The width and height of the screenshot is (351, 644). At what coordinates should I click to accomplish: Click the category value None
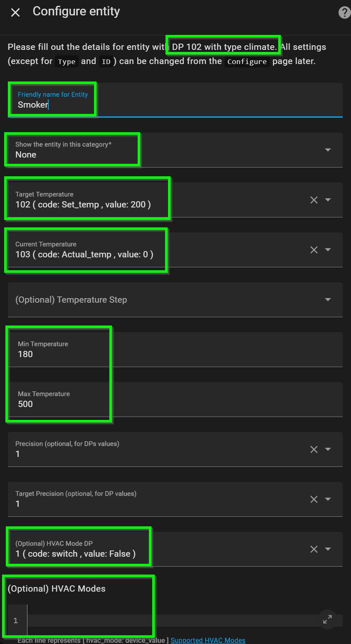(x=26, y=155)
